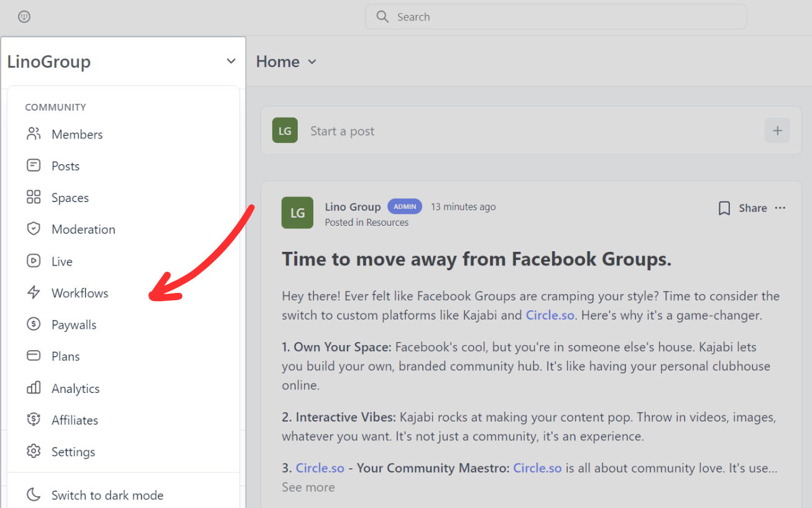Collapse the LinoGroup dropdown chevron

[231, 61]
